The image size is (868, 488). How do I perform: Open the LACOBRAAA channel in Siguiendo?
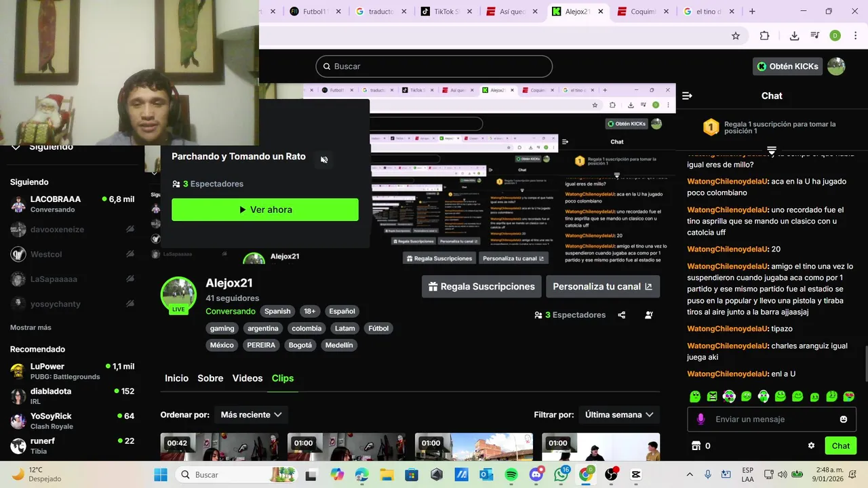click(x=72, y=204)
